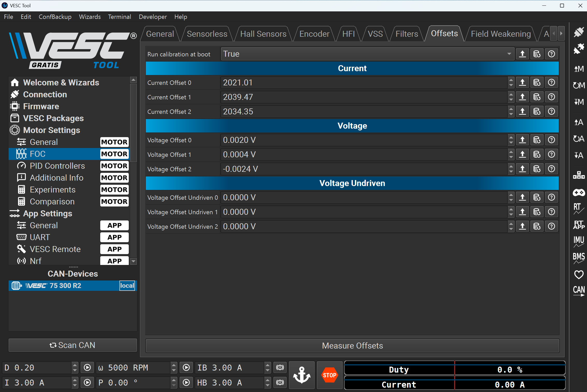Toggle RT realtime data streaming
Image resolution: width=587 pixels, height=392 pixels.
click(578, 209)
